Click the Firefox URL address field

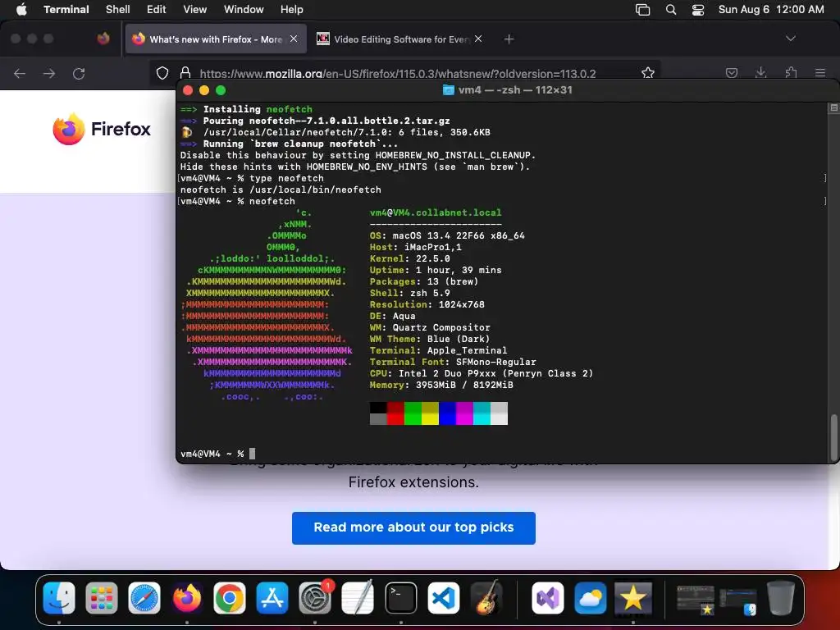click(404, 73)
